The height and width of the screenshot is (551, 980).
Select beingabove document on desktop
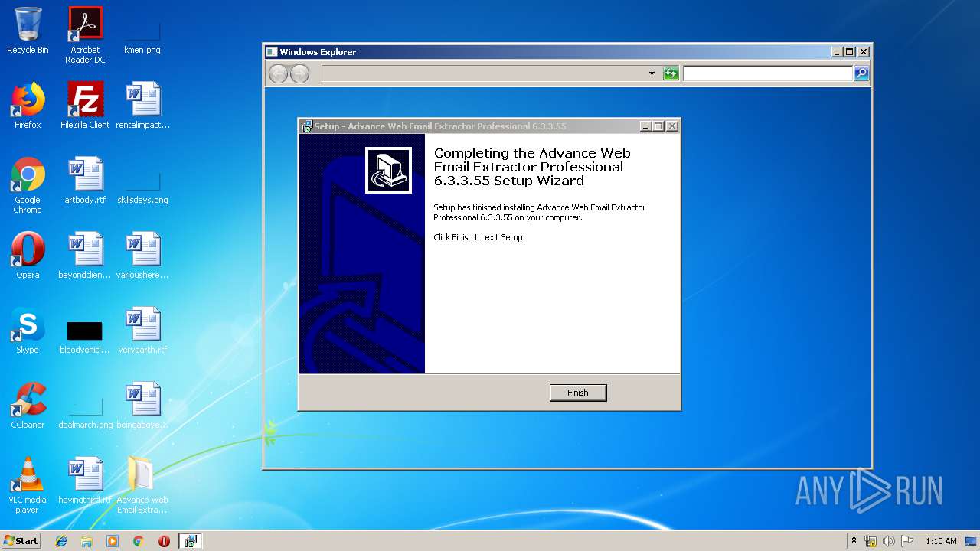pyautogui.click(x=142, y=406)
